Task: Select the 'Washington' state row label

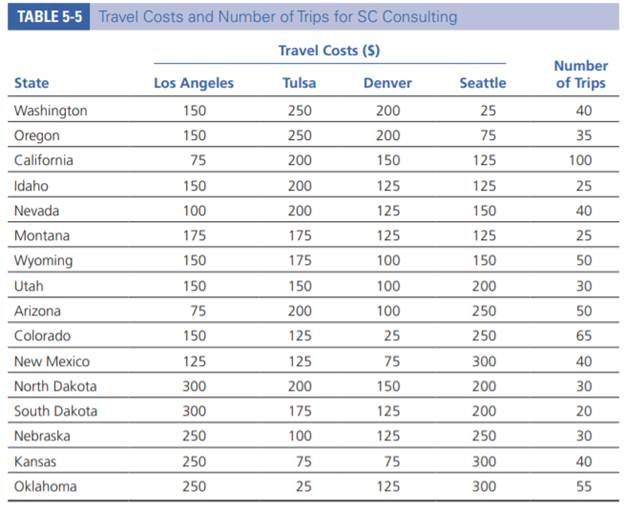Action: point(50,110)
